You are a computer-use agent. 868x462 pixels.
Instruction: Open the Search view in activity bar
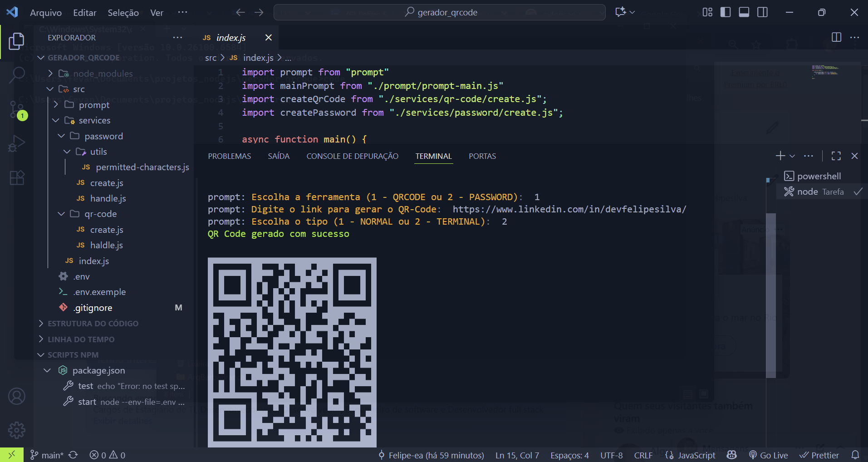coord(17,75)
